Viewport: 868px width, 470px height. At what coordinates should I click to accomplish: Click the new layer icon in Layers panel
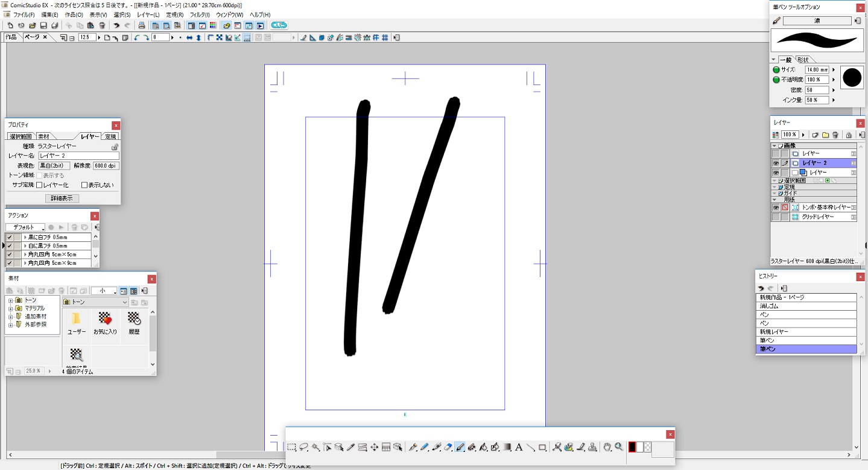click(814, 135)
